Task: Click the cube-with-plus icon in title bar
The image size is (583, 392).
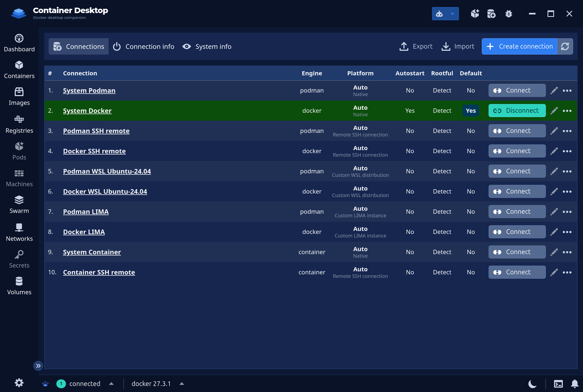Action: pyautogui.click(x=475, y=14)
